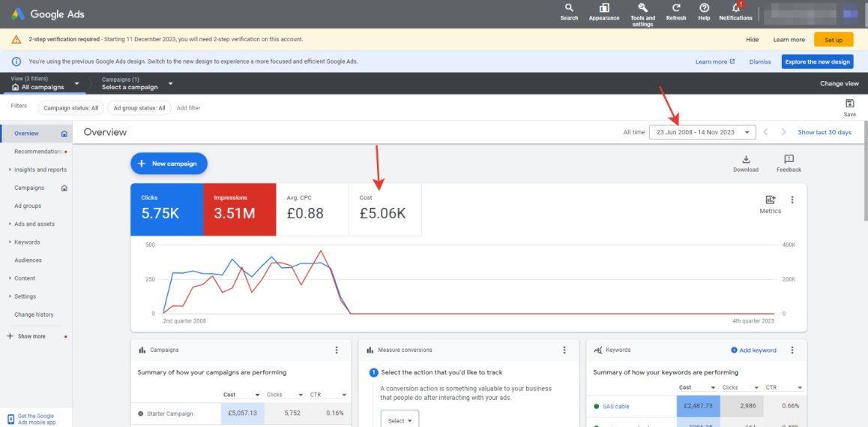Click the Set up button
The height and width of the screenshot is (427, 868).
[x=833, y=40]
